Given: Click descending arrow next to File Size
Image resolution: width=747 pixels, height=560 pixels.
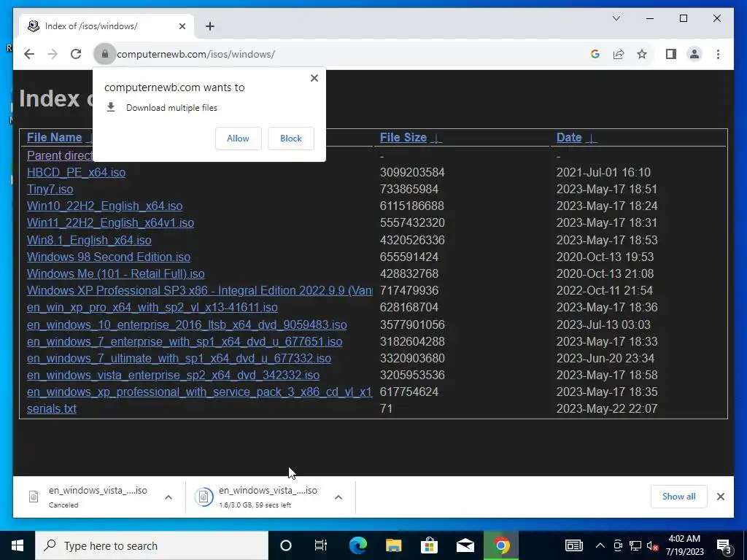Looking at the screenshot, I should tap(436, 139).
